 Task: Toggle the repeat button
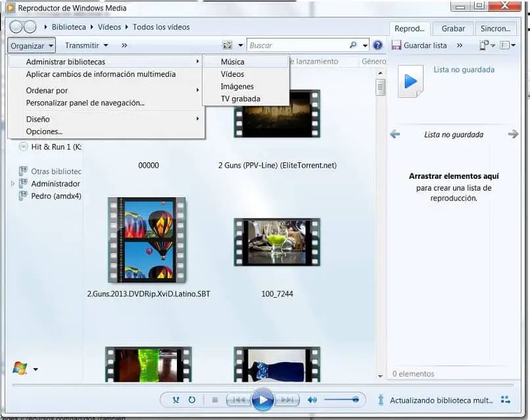pyautogui.click(x=191, y=400)
